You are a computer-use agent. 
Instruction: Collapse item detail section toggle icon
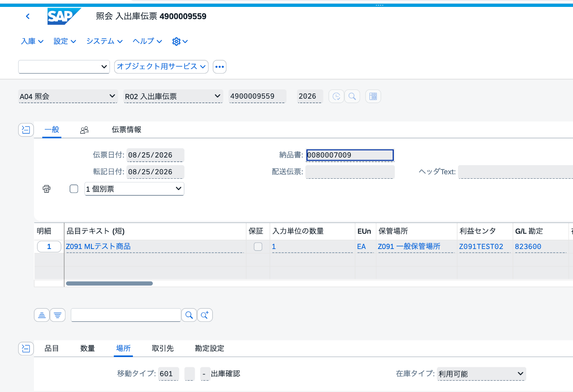pyautogui.click(x=26, y=349)
